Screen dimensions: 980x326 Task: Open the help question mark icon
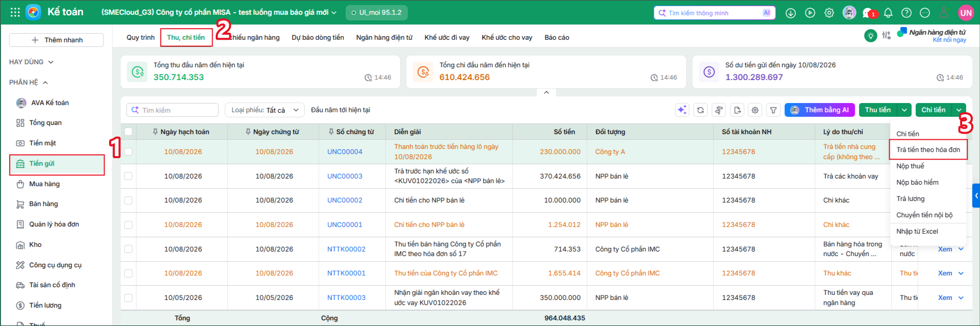pyautogui.click(x=906, y=13)
